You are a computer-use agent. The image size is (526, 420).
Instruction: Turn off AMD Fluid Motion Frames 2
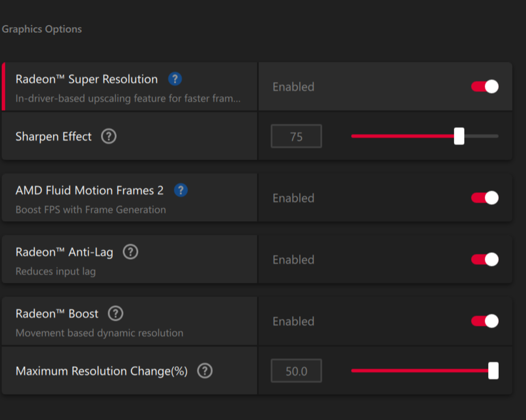[x=484, y=198]
